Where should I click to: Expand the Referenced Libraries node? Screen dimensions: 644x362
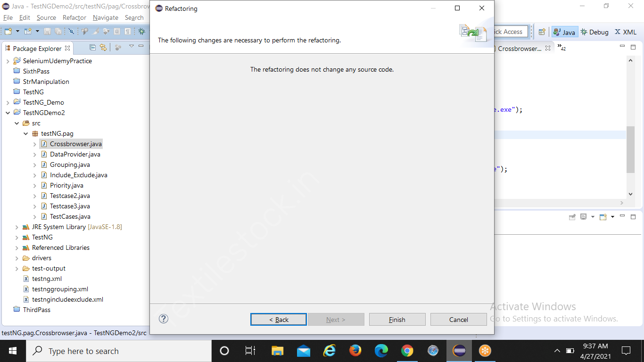[x=17, y=248]
